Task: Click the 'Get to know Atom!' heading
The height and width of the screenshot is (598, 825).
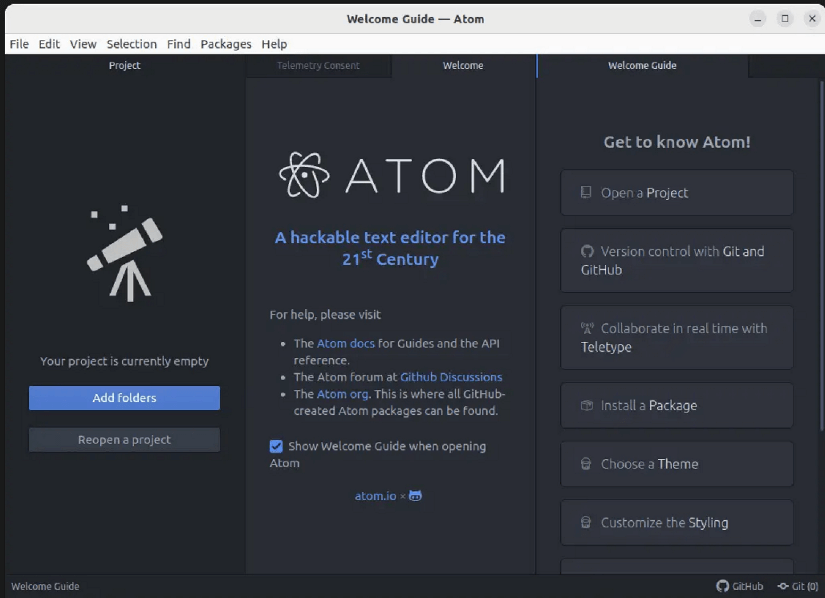Action: [x=677, y=142]
